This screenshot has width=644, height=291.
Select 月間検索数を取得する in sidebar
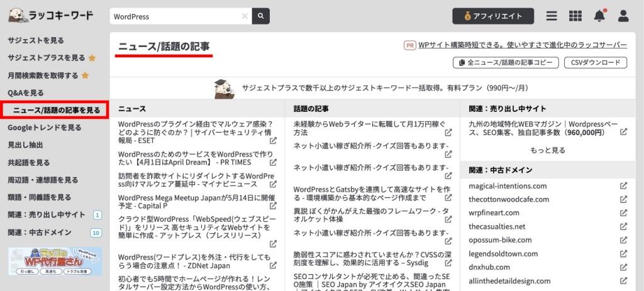pyautogui.click(x=43, y=75)
